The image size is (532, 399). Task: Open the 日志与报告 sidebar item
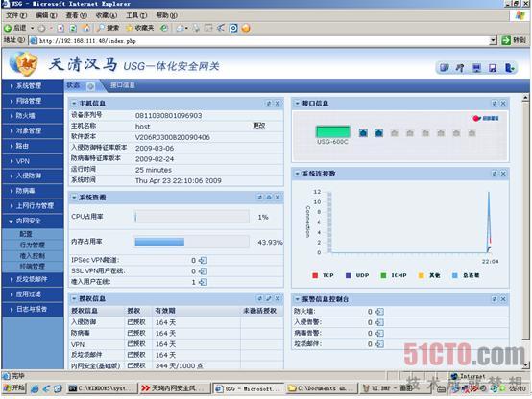[x=33, y=309]
